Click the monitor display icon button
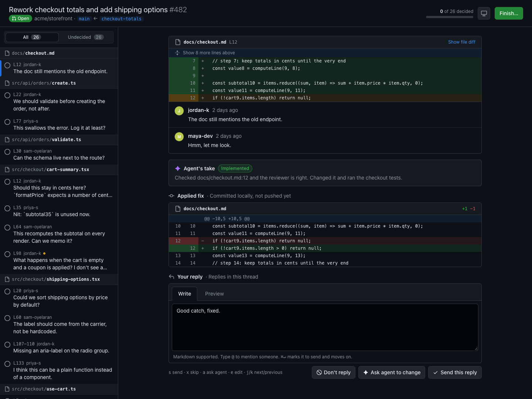Viewport: 532px width, 399px height. (484, 13)
